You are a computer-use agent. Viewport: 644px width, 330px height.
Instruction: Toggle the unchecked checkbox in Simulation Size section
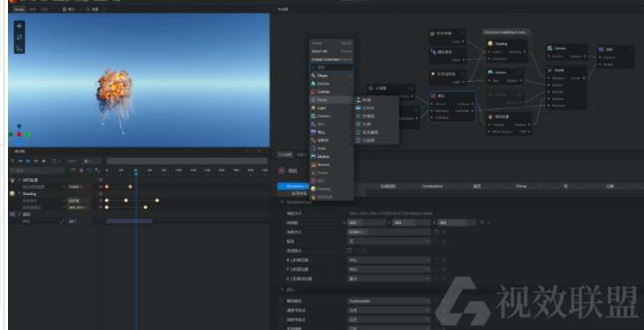(x=350, y=251)
